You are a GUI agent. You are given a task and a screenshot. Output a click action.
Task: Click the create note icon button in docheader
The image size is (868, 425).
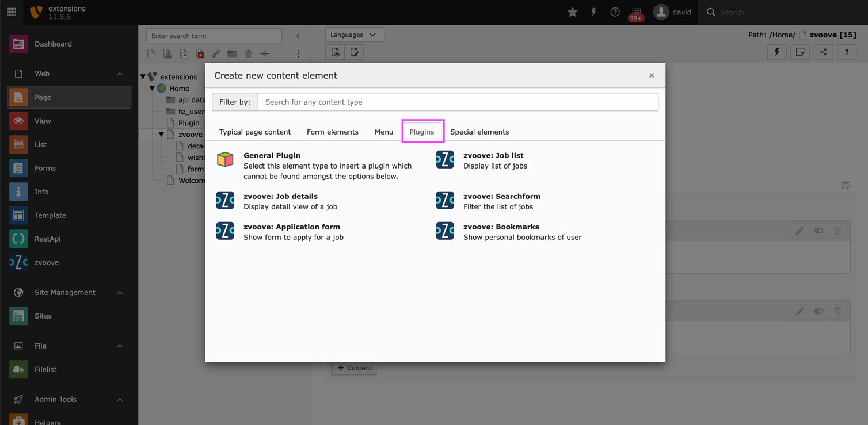800,52
